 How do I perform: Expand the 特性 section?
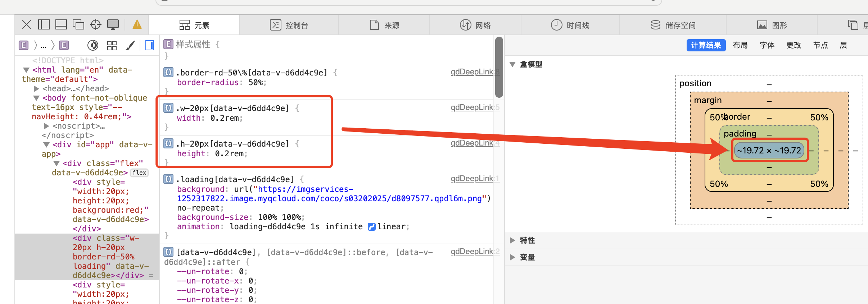click(x=512, y=240)
